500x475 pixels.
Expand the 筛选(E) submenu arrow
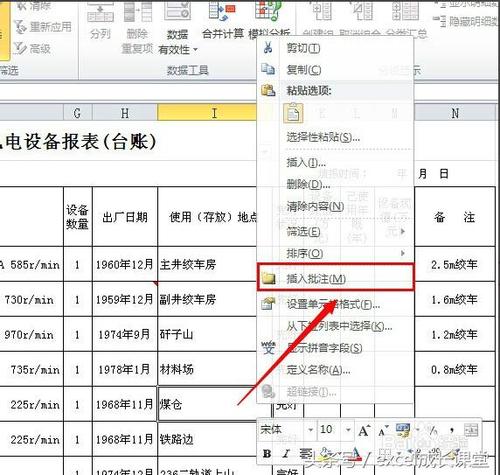(x=403, y=231)
